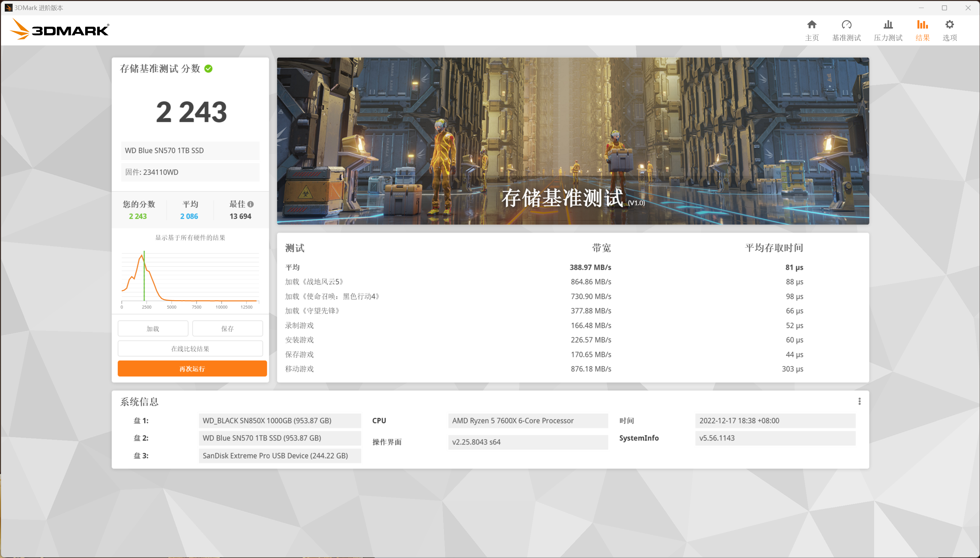The width and height of the screenshot is (980, 558).
Task: Click the green verified checkmark next to 分数
Action: point(207,69)
